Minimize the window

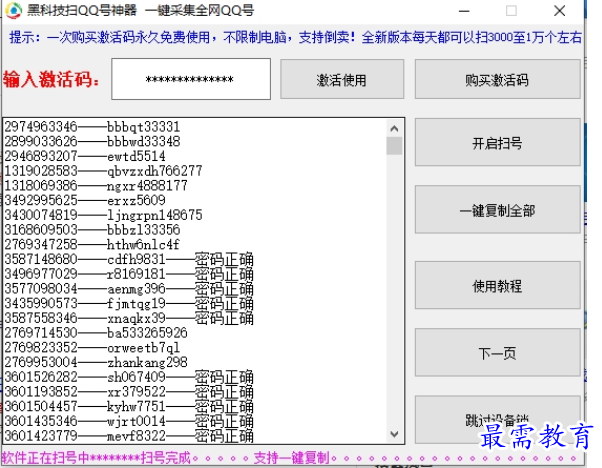(x=464, y=11)
